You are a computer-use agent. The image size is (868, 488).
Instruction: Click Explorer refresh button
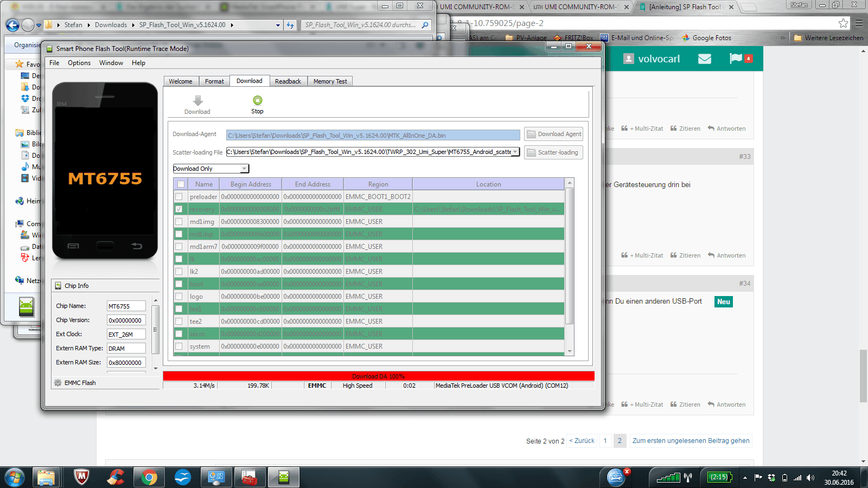(290, 25)
